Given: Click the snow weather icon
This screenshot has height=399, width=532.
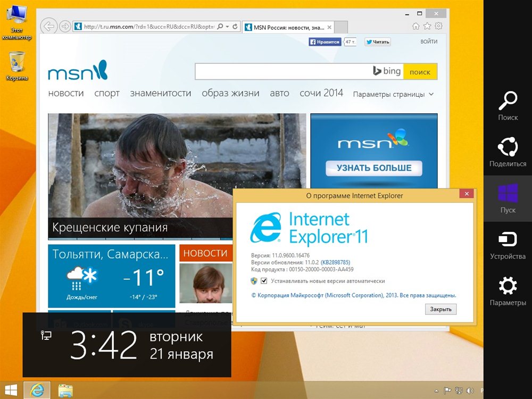Looking at the screenshot, I should coord(82,278).
